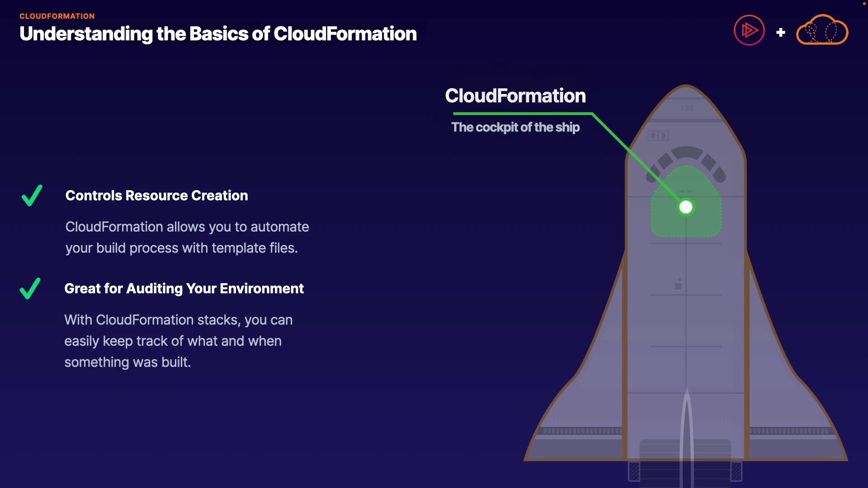Click the Great for Auditing Your Environment heading
The image size is (868, 488).
pos(184,289)
